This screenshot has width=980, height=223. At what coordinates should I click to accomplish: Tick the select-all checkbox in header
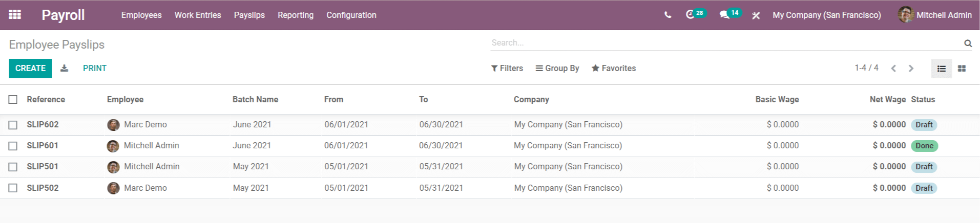pos(13,99)
